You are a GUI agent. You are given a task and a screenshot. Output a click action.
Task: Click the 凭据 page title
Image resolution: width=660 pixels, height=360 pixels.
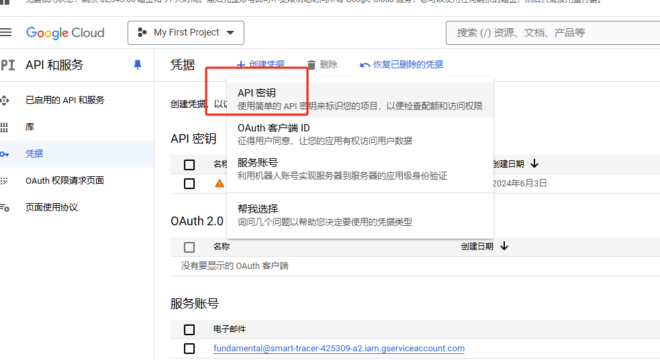182,65
